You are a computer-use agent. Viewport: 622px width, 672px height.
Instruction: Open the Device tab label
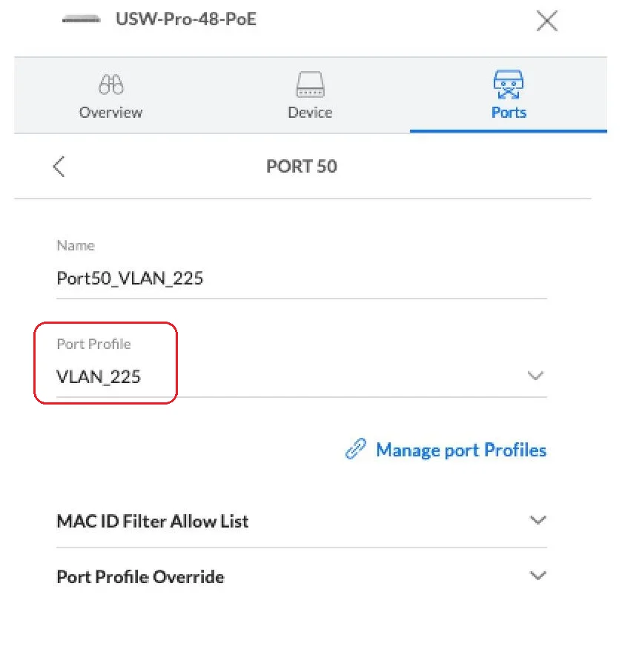tap(310, 113)
